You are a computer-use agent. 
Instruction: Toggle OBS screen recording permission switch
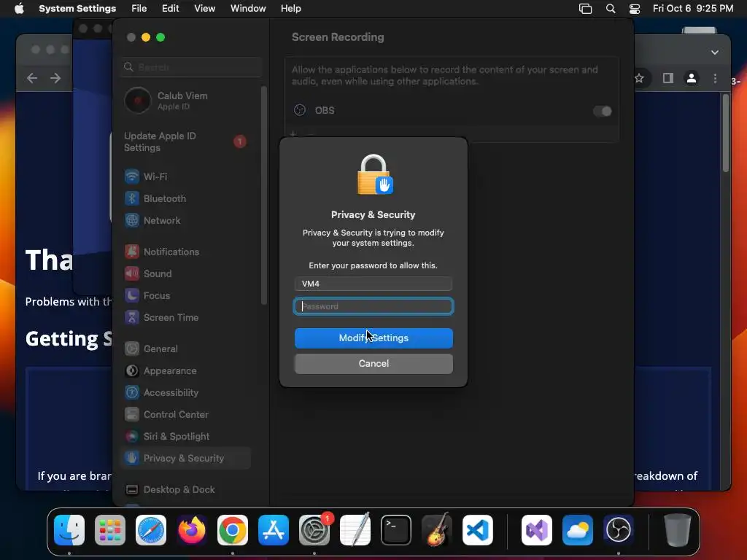(x=602, y=111)
